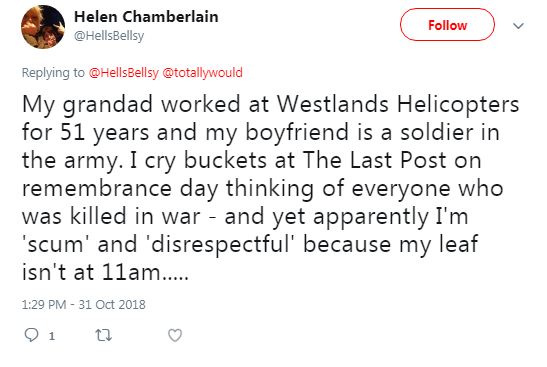Click the 'Westlands Helicopters' text in the tweet

point(398,104)
